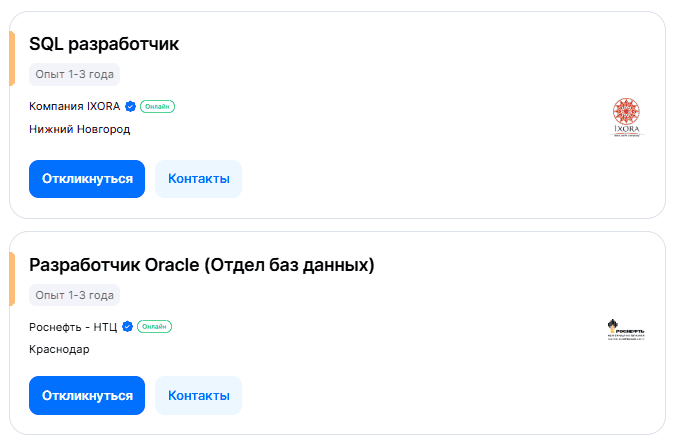Viewport: 675px width, 442px height.
Task: Click orange accent bar on SQL разработчик card
Action: coord(12,58)
